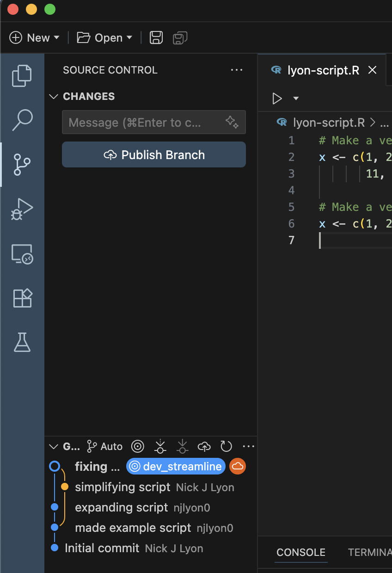Refresh the Git commit graph

point(227,446)
